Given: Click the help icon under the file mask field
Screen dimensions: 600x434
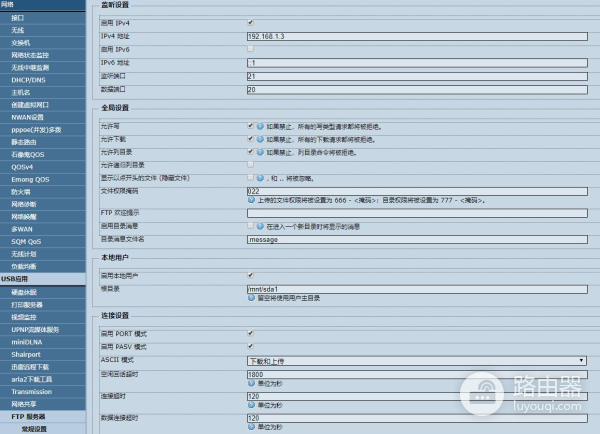Looking at the screenshot, I should [251, 200].
